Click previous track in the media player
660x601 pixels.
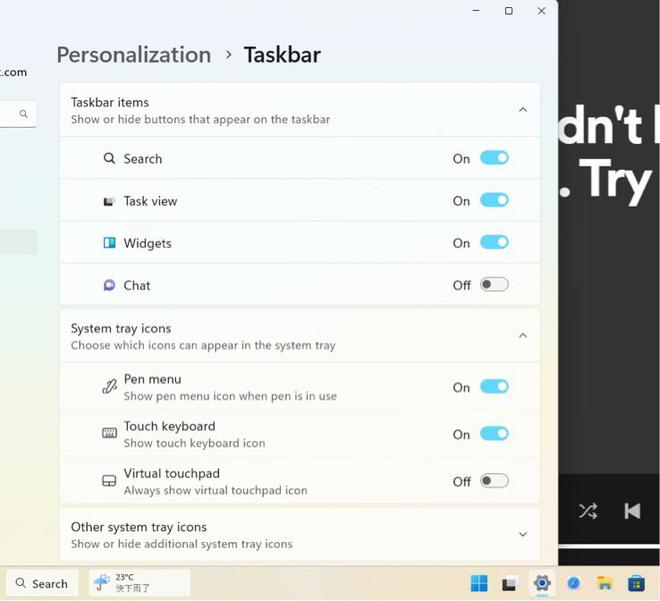click(x=632, y=511)
